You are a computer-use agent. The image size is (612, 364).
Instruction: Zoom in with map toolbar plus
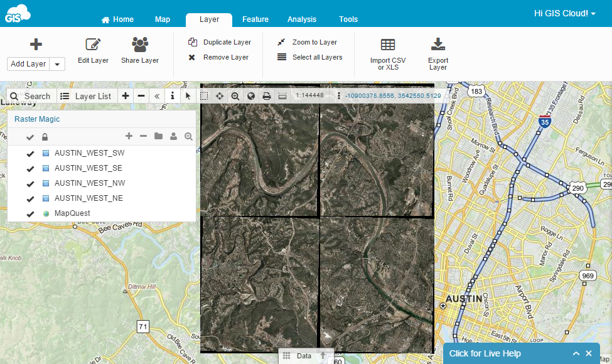(126, 96)
